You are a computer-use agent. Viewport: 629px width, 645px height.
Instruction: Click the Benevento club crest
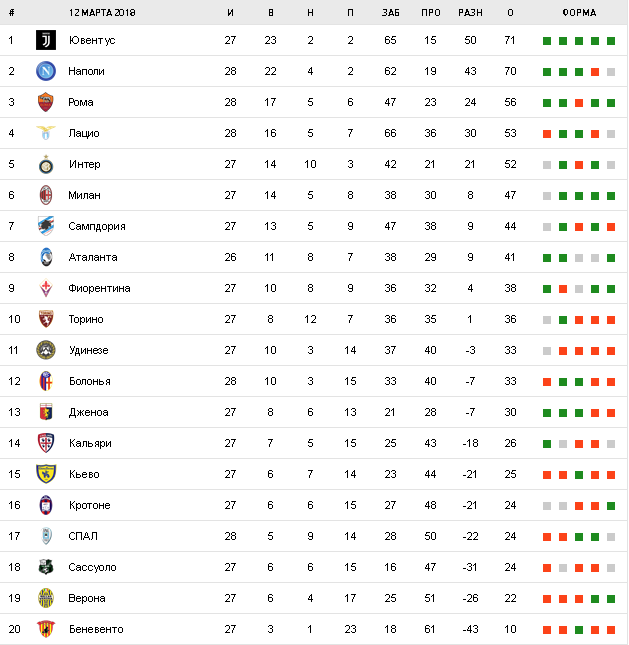pos(46,629)
